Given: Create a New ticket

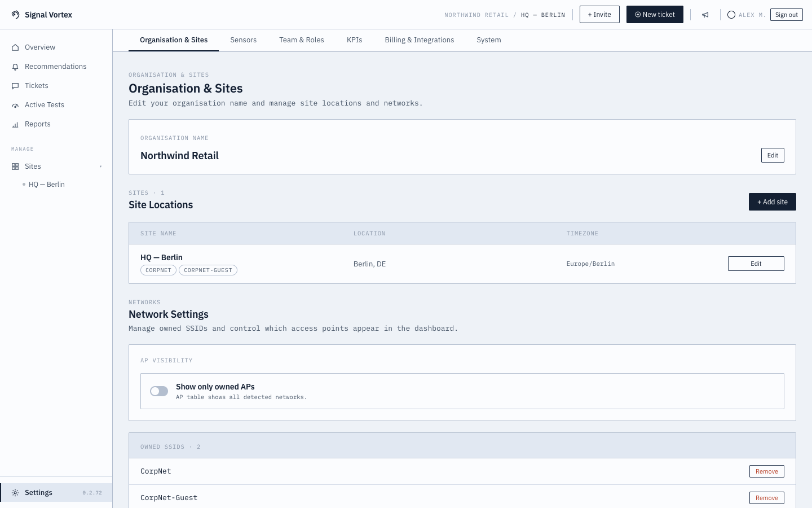Looking at the screenshot, I should coord(655,15).
